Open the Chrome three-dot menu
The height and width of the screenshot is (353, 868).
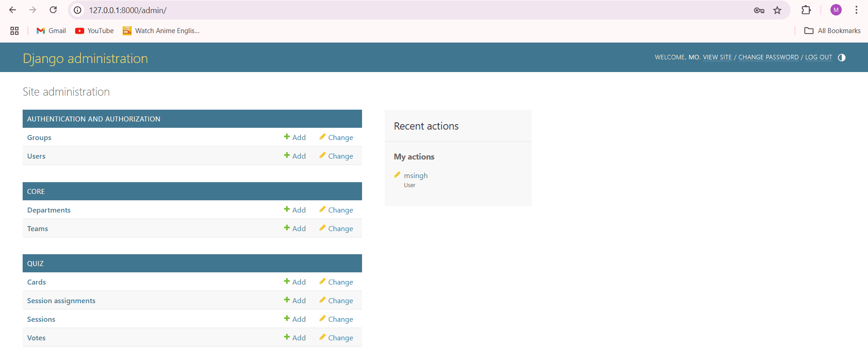tap(856, 10)
